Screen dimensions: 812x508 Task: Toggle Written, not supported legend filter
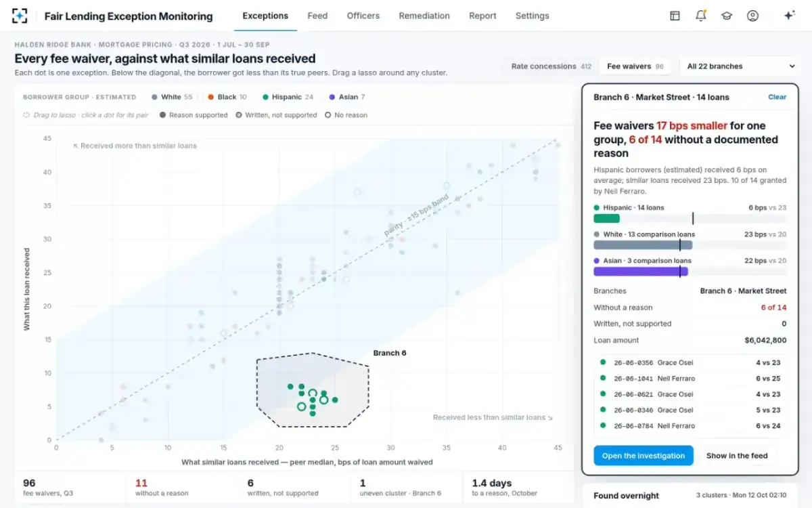pos(276,115)
